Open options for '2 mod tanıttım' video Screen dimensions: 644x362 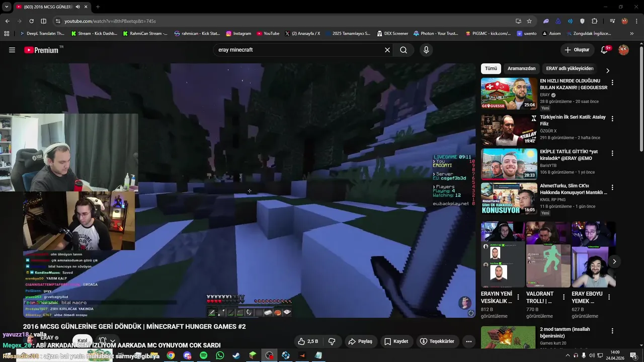coord(612,331)
